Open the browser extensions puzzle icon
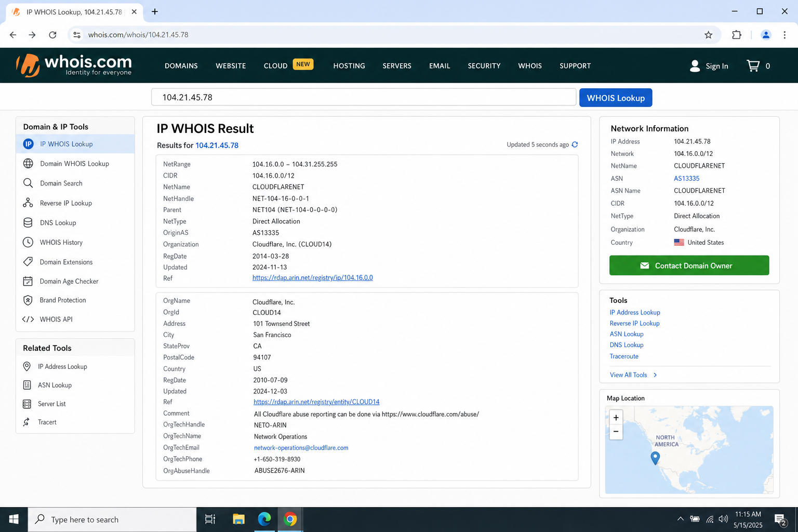This screenshot has height=532, width=798. [736, 35]
